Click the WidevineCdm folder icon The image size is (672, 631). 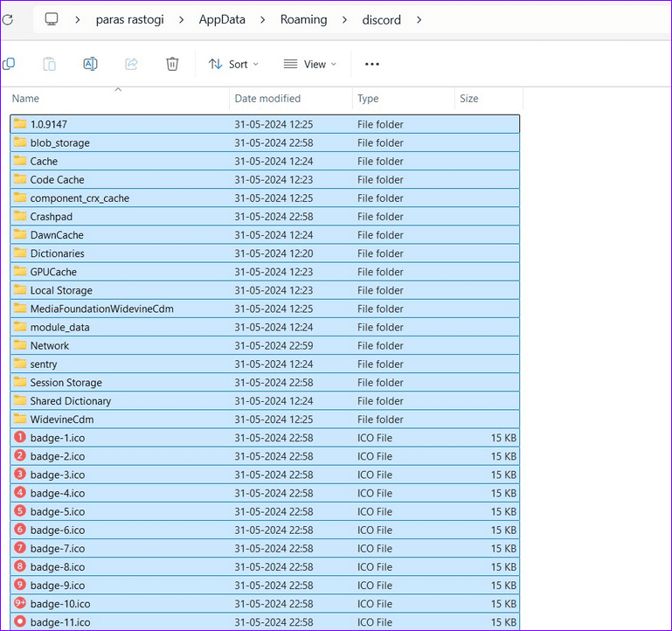tap(20, 419)
